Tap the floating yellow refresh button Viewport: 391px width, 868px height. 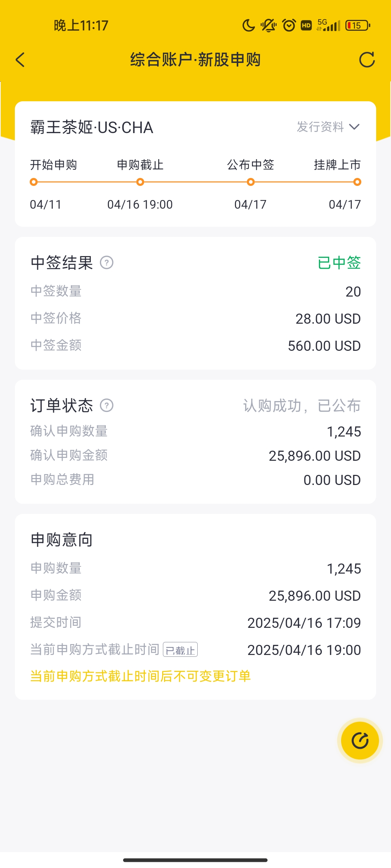pos(360,740)
